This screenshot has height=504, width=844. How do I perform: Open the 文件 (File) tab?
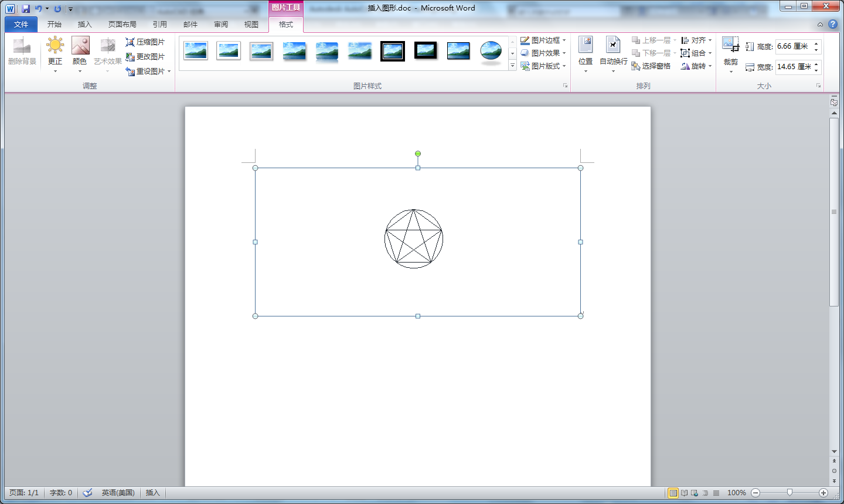click(x=21, y=25)
